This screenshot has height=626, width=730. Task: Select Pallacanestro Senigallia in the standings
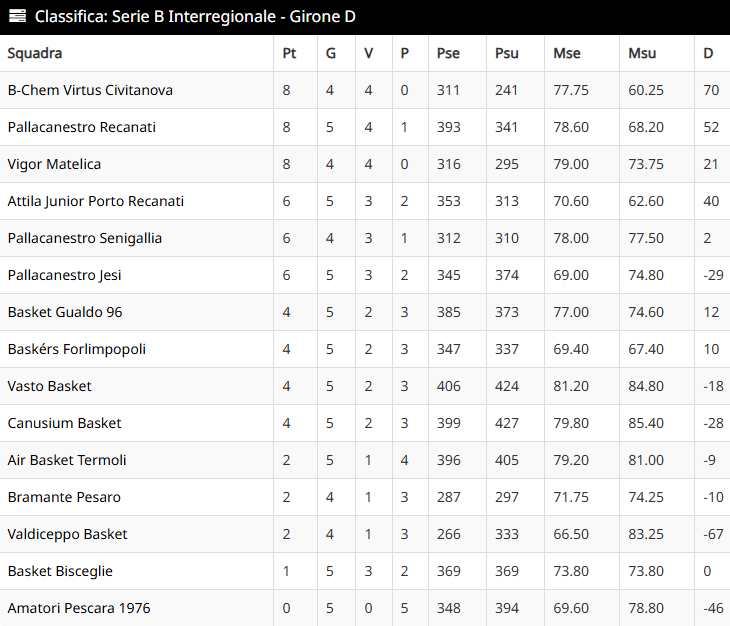[85, 238]
